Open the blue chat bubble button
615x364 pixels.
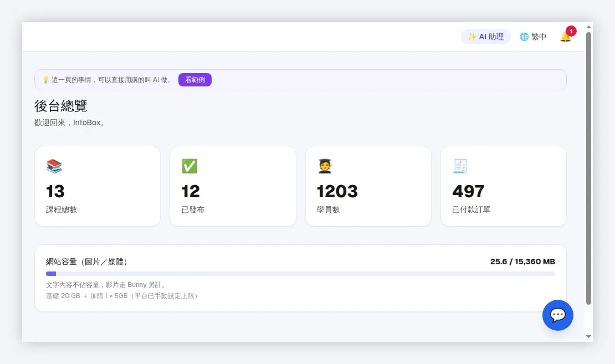coord(558,315)
